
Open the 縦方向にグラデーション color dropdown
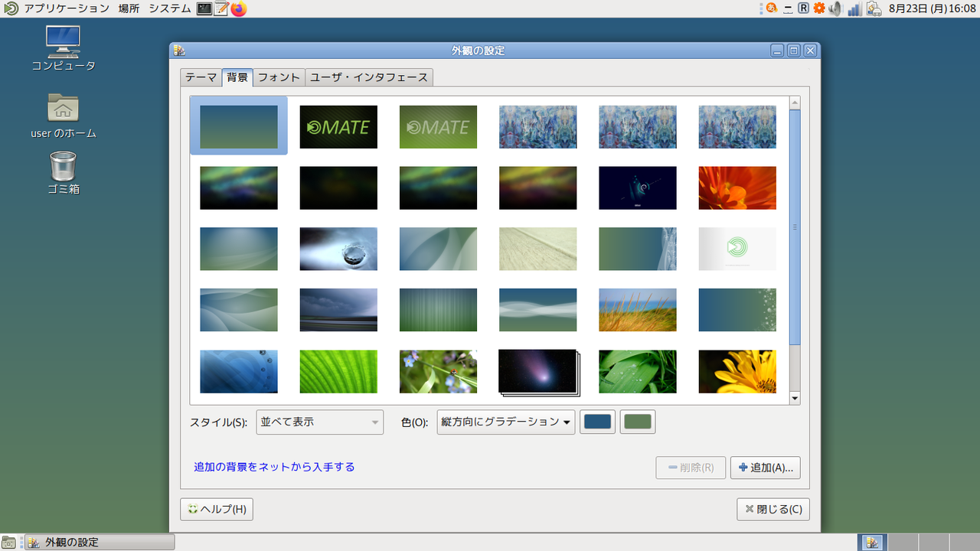[505, 422]
